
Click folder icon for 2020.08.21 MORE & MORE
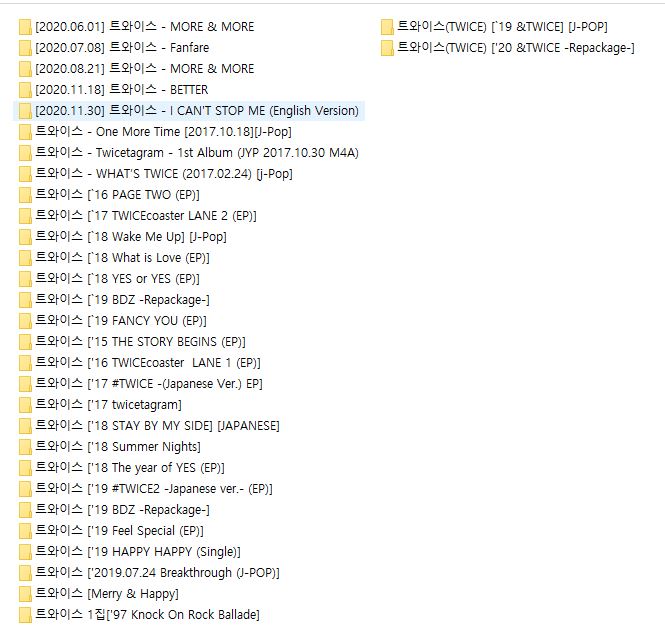25,69
